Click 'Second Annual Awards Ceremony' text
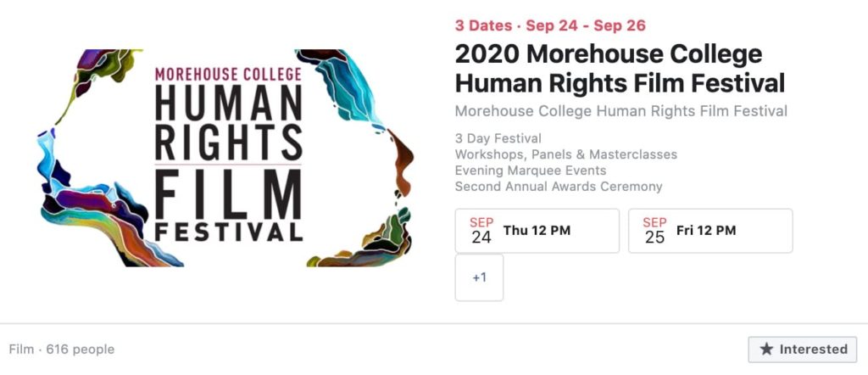 click(x=559, y=187)
